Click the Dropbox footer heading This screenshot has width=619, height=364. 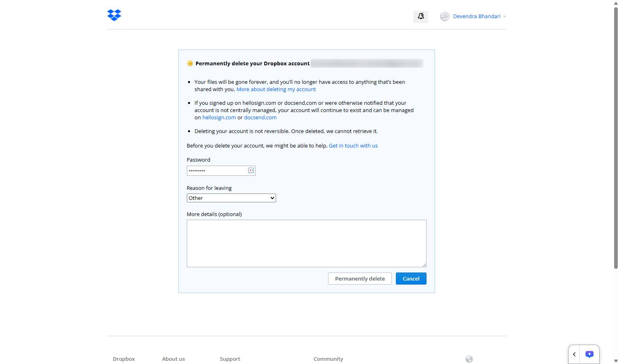click(x=124, y=359)
